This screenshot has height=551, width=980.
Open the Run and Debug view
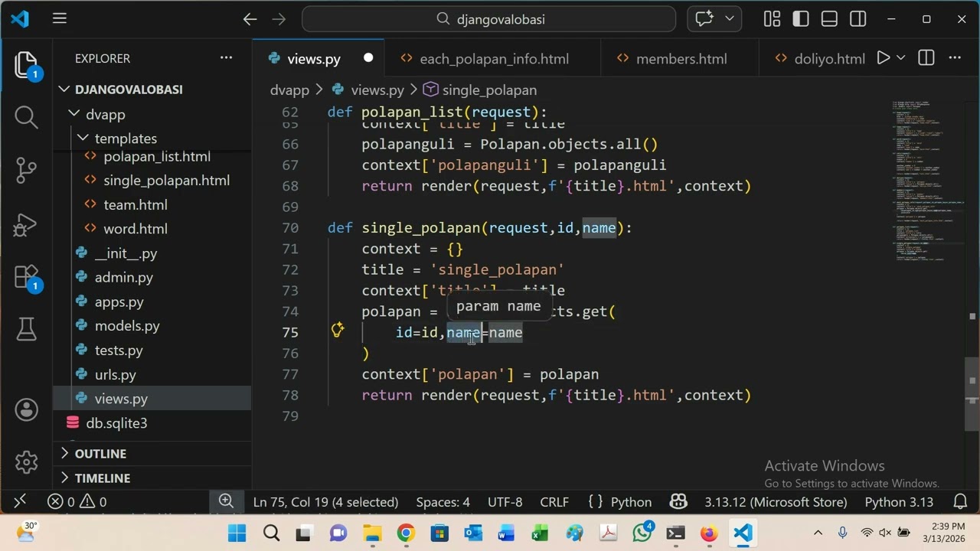[26, 223]
